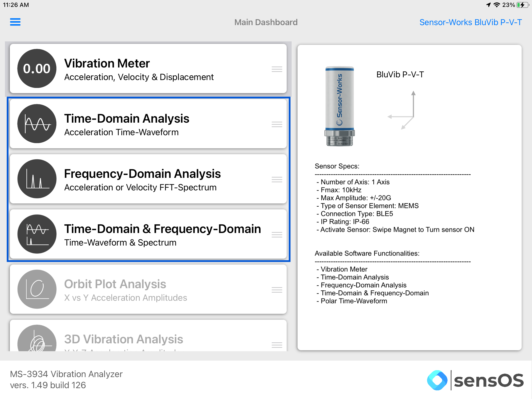
Task: Tap 'Time-Domain & Frequency-Domain' in functionalities list
Action: tap(373, 293)
